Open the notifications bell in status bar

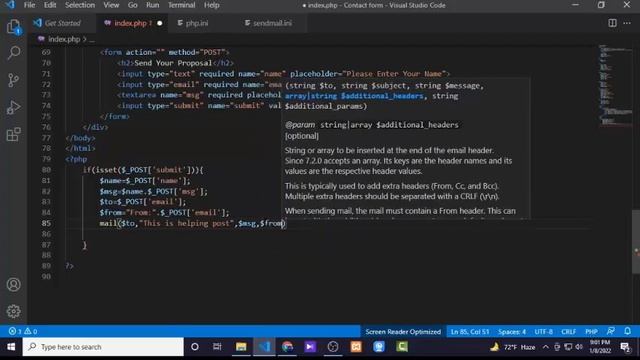coord(627,331)
